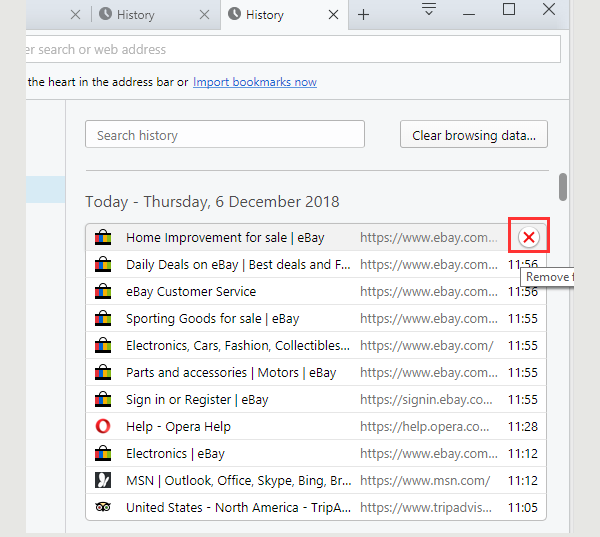The height and width of the screenshot is (537, 600).
Task: Click eBay icon of Sign in row
Action: (103, 399)
